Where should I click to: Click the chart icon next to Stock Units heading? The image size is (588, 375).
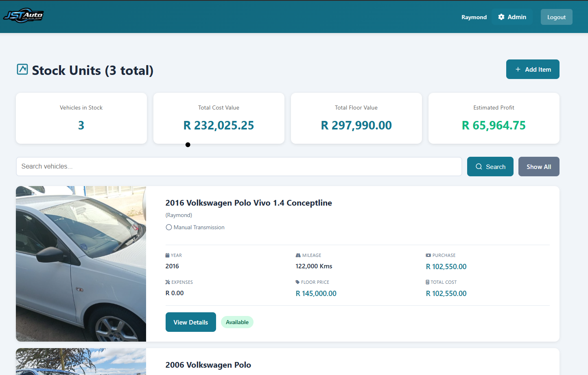point(22,69)
